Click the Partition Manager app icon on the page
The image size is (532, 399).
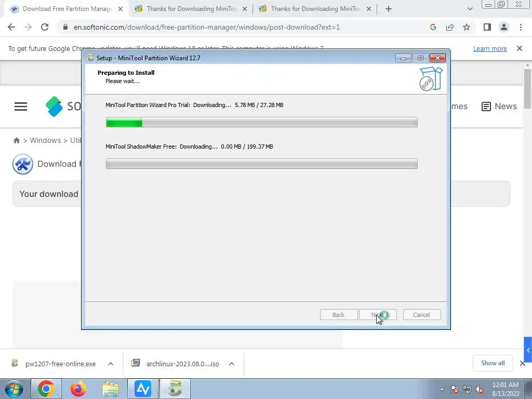click(23, 164)
